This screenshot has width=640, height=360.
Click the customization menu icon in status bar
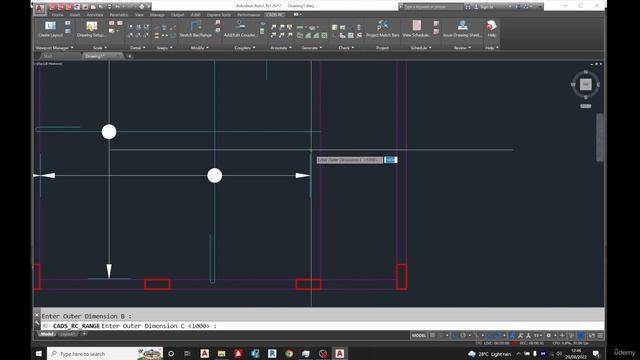tap(600, 336)
